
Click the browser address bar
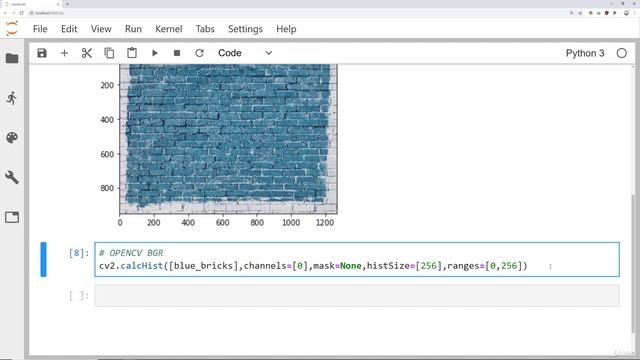(x=298, y=13)
